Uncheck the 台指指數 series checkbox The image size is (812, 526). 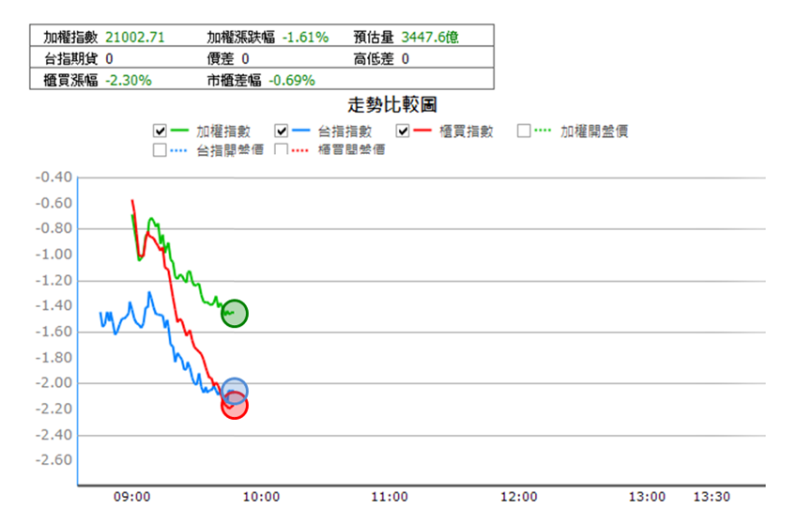pyautogui.click(x=282, y=131)
